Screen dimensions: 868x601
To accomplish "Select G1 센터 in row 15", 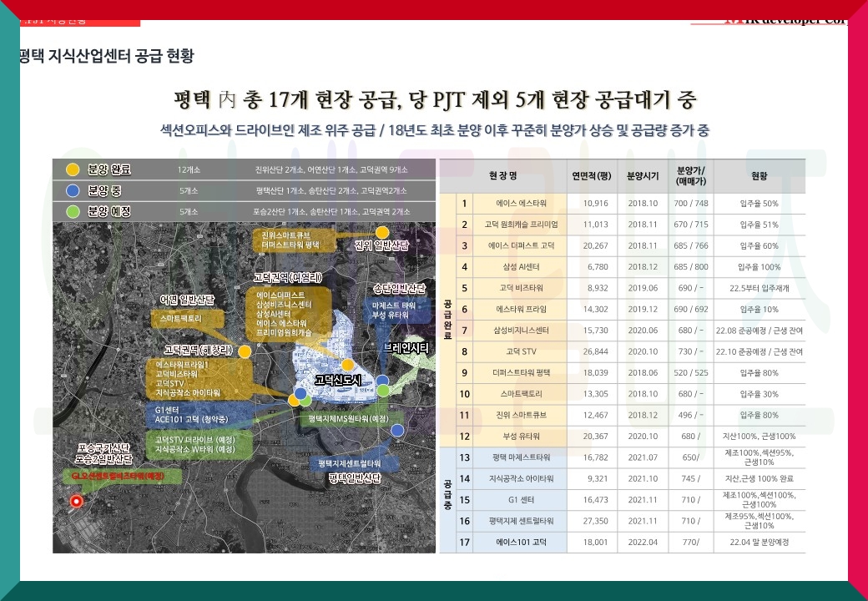I will point(521,500).
